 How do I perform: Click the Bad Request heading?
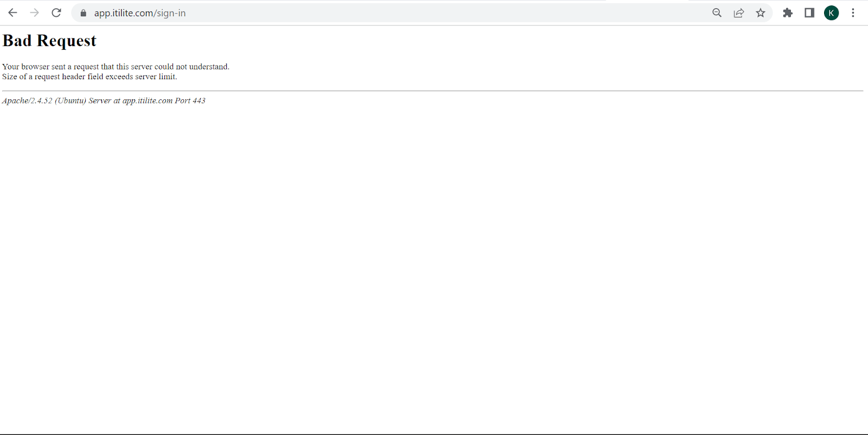[49, 41]
